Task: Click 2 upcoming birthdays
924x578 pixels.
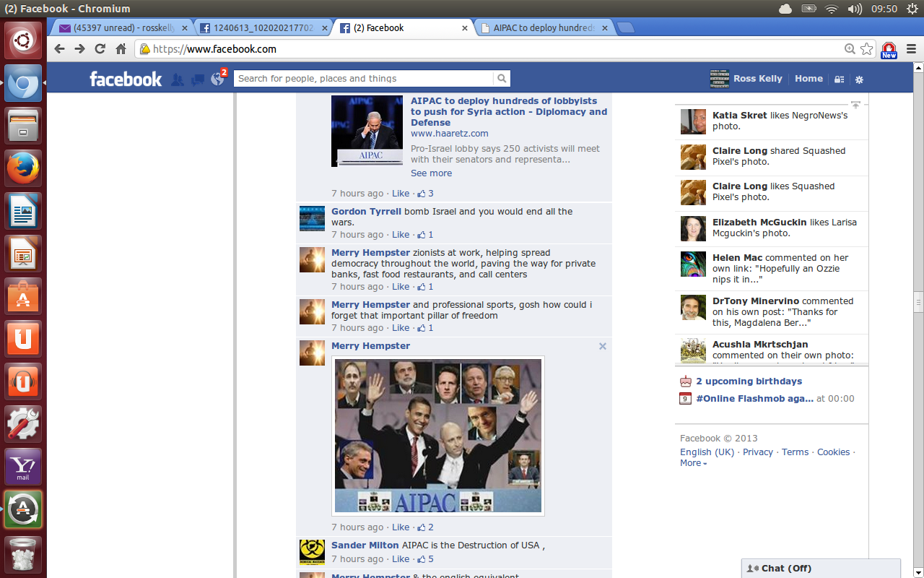Action: pos(749,381)
